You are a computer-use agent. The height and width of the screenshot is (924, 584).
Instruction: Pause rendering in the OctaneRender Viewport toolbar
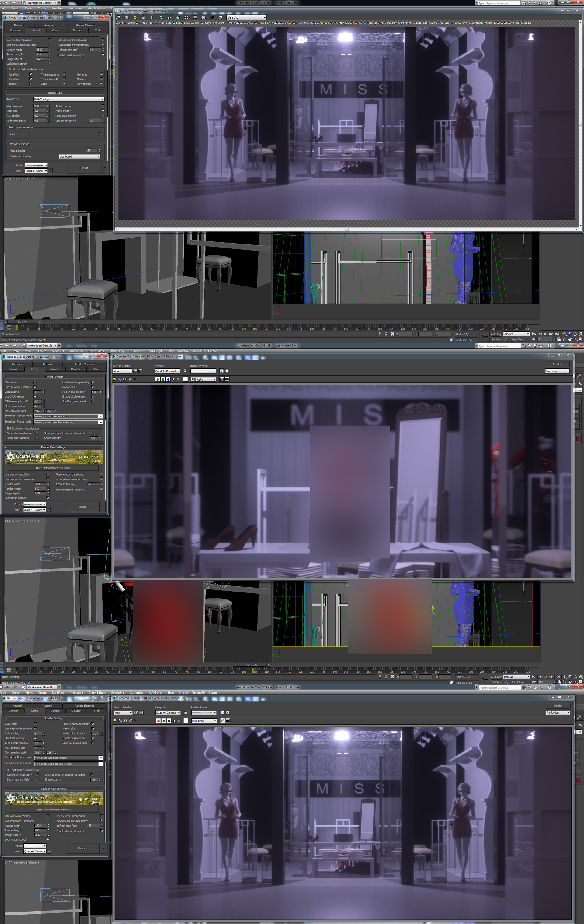coord(152,17)
